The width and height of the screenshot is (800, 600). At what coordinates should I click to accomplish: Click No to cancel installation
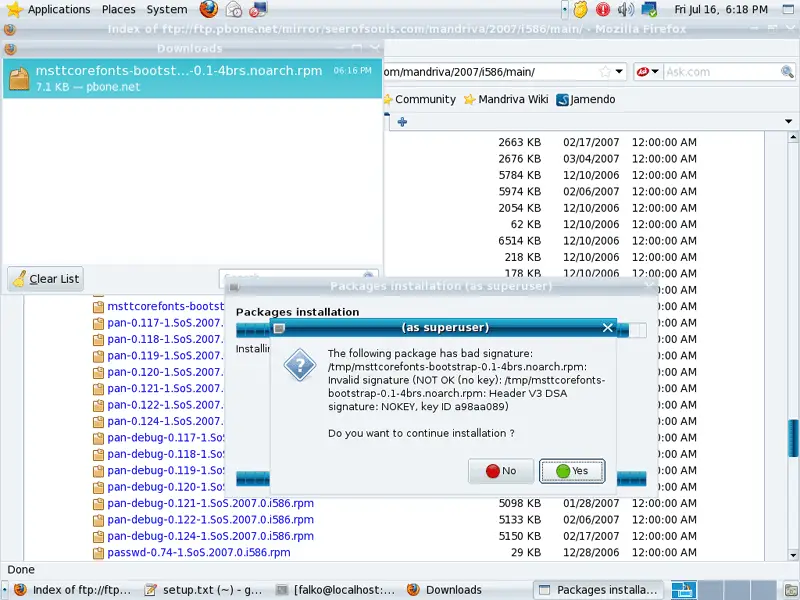pos(501,470)
